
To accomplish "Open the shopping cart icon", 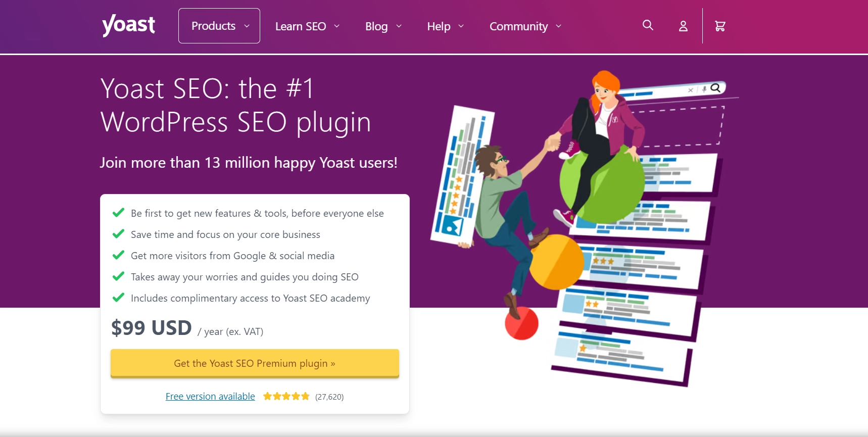I will [720, 26].
